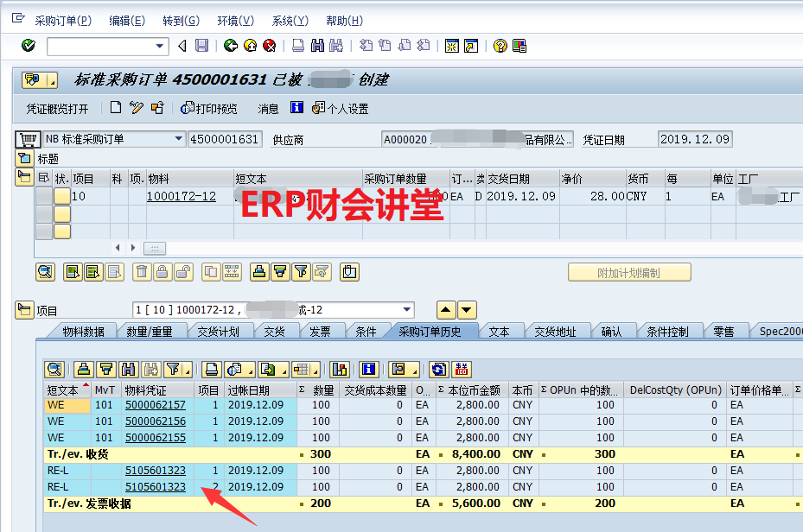Screen dimensions: 803x532
Task: Click the yellow Help question mark icon
Action: click(x=500, y=46)
